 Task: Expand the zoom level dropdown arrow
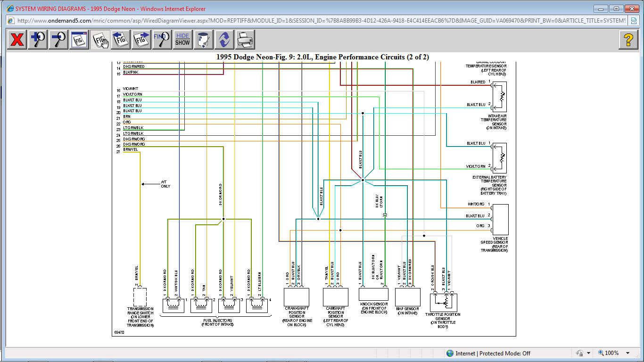(627, 353)
